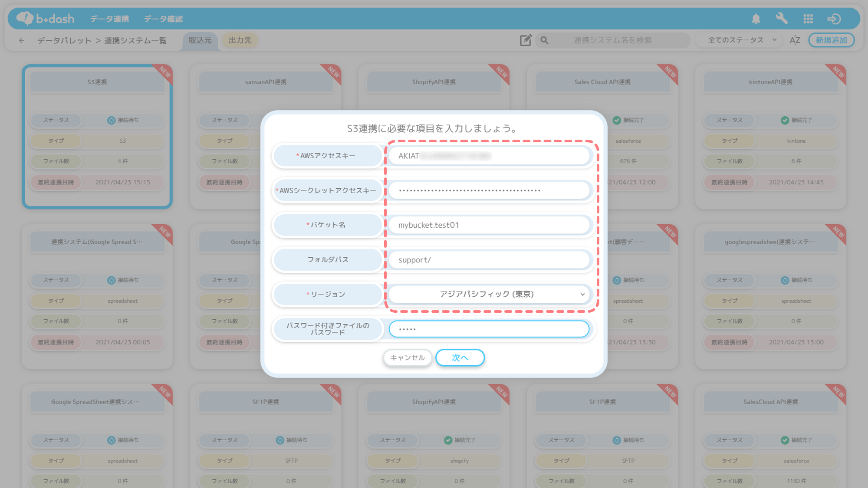Image resolution: width=868 pixels, height=488 pixels.
Task: Go back with the left arrow icon
Action: click(x=22, y=40)
